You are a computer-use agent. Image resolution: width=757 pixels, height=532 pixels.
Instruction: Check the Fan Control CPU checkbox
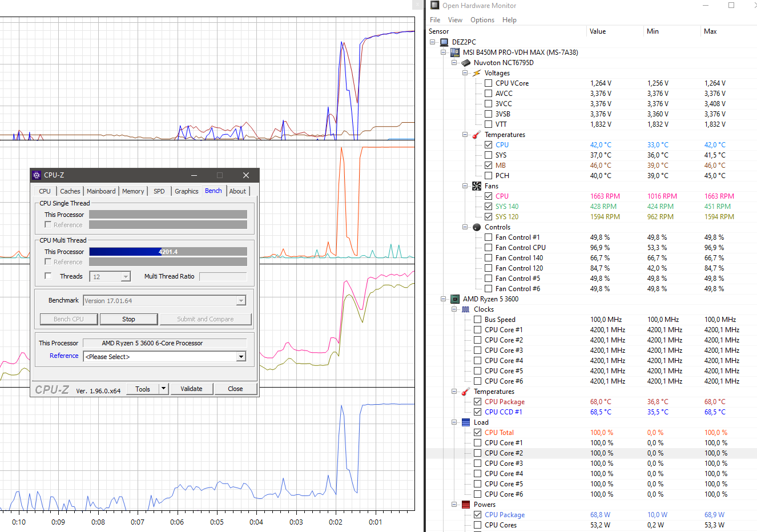pyautogui.click(x=489, y=248)
